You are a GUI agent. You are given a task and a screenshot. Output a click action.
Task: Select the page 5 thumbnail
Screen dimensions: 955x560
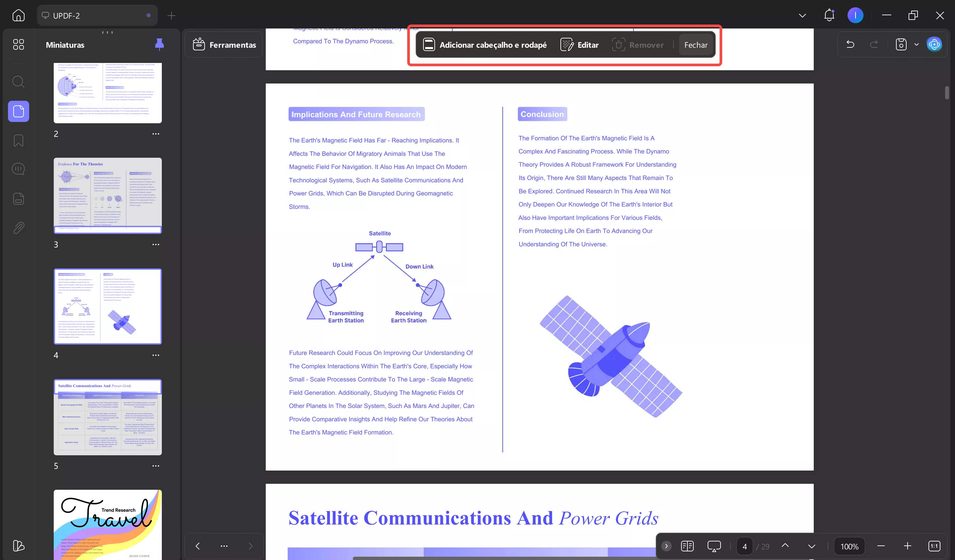(108, 417)
